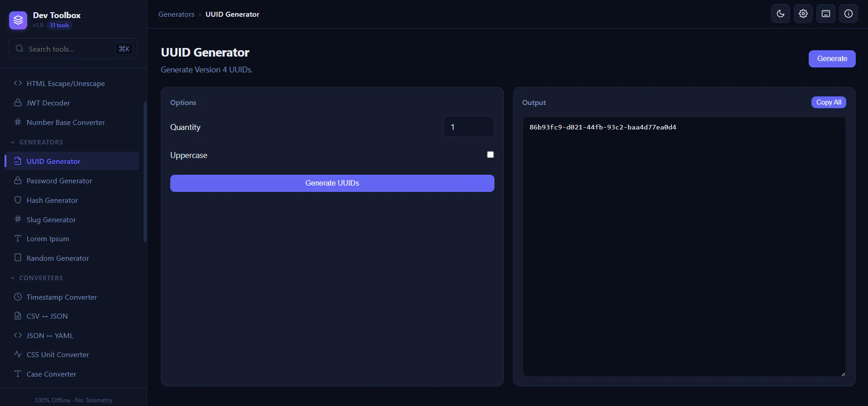Screen dimensions: 868x406
Task: Open Password Generator tool
Action: (x=72, y=181)
